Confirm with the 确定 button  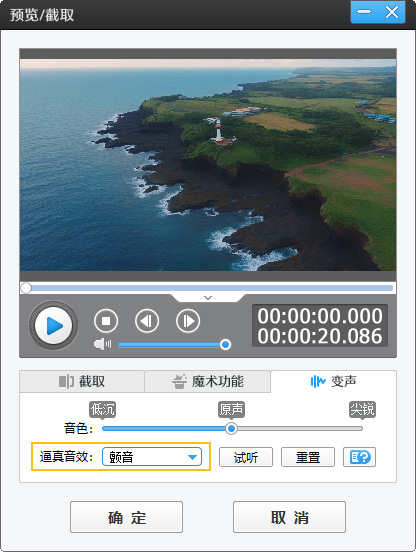tap(126, 517)
